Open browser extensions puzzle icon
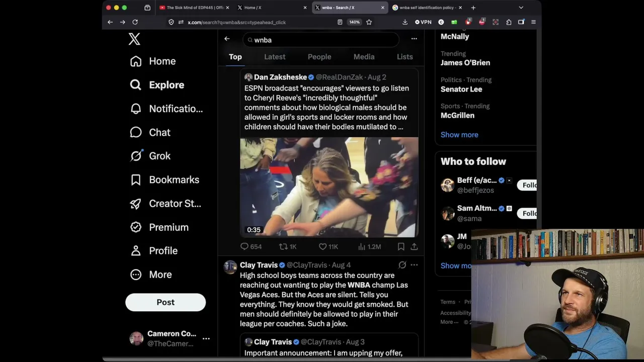This screenshot has height=362, width=644. (x=509, y=22)
